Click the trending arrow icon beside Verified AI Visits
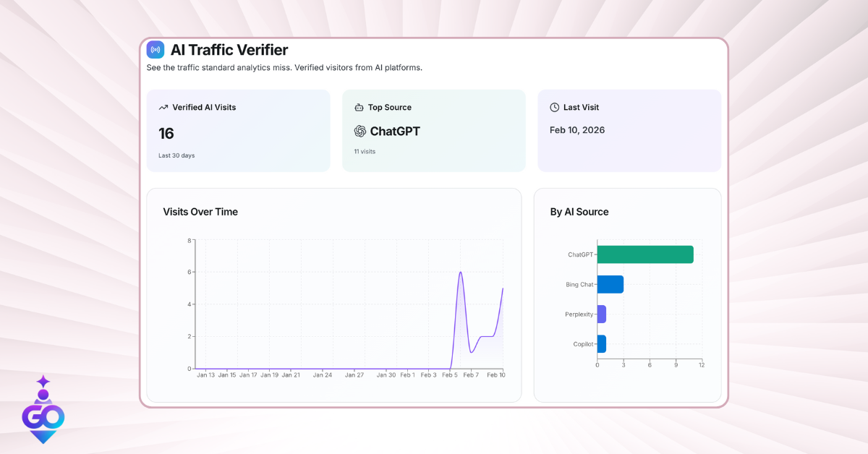 163,107
